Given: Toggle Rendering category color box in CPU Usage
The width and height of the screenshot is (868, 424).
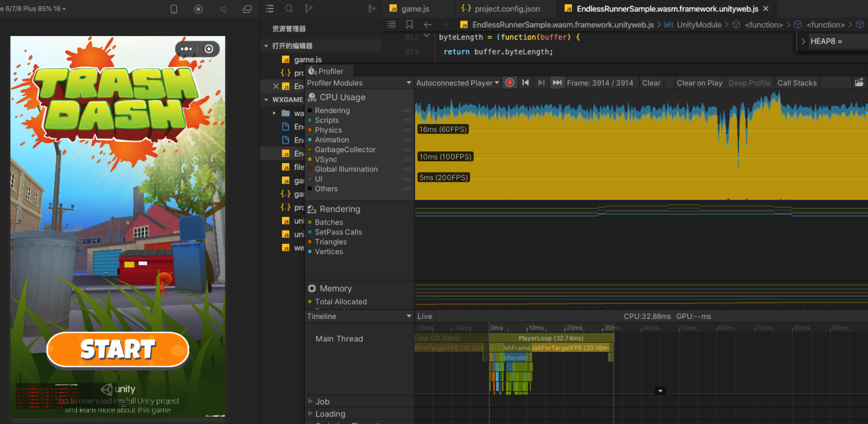Looking at the screenshot, I should (310, 110).
